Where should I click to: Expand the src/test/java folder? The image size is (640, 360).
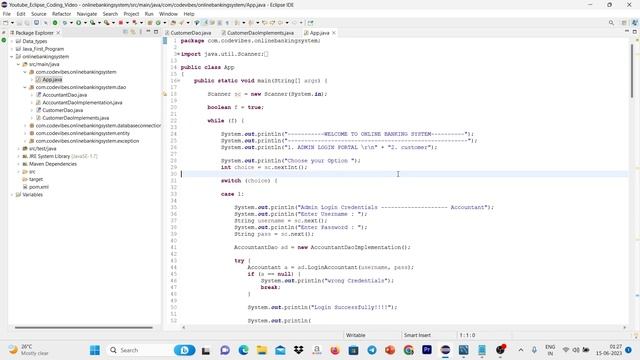coord(18,149)
